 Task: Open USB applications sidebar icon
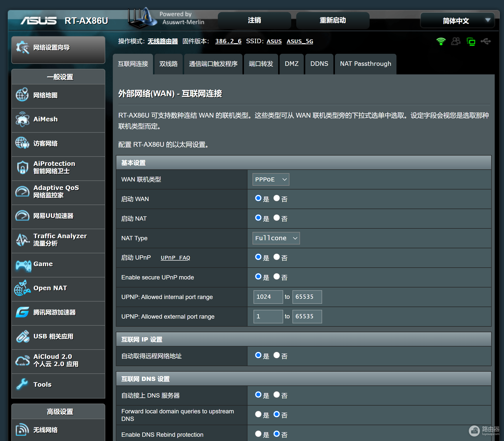23,336
